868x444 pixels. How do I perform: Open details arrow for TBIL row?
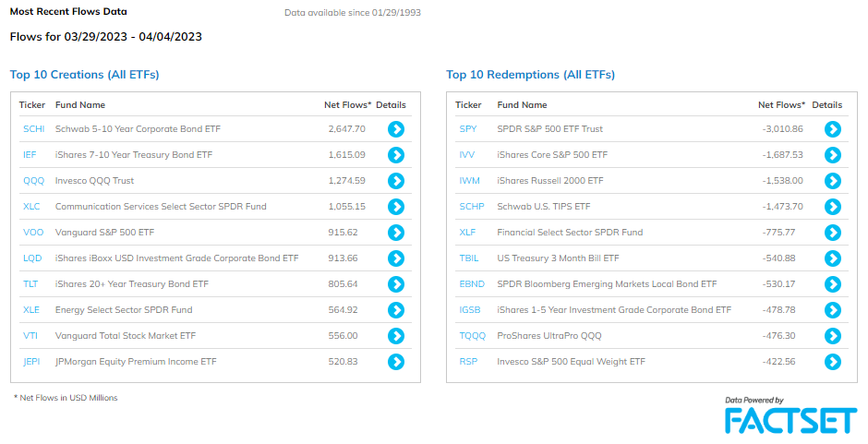point(833,258)
